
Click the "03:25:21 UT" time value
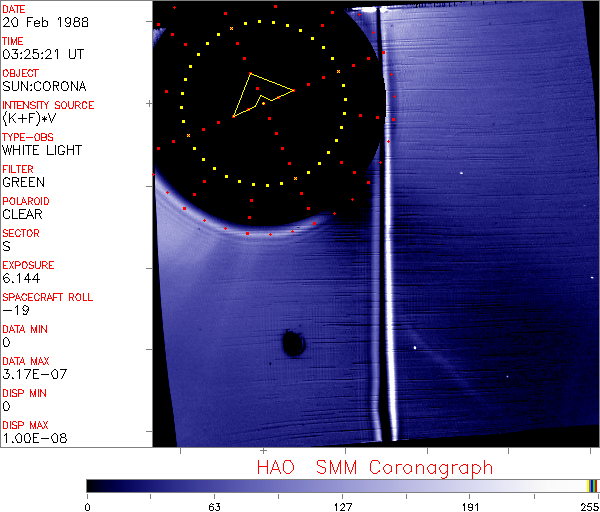point(41,54)
